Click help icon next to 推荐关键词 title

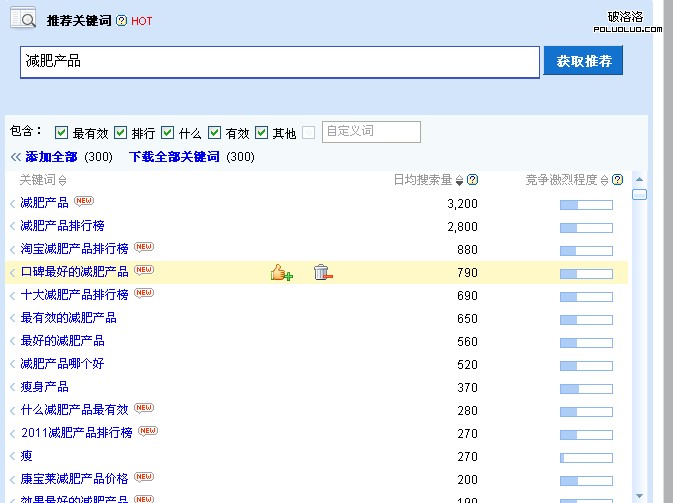click(121, 21)
